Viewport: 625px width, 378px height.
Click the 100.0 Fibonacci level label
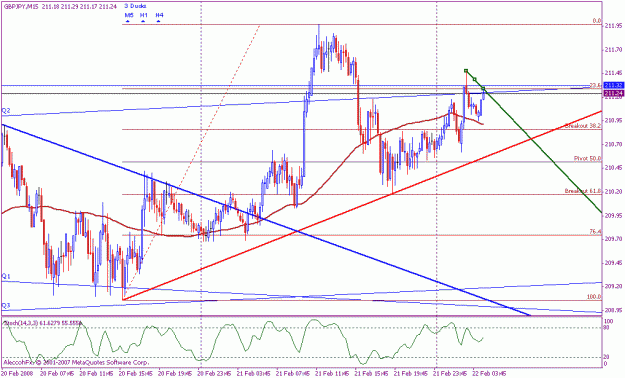click(x=594, y=297)
